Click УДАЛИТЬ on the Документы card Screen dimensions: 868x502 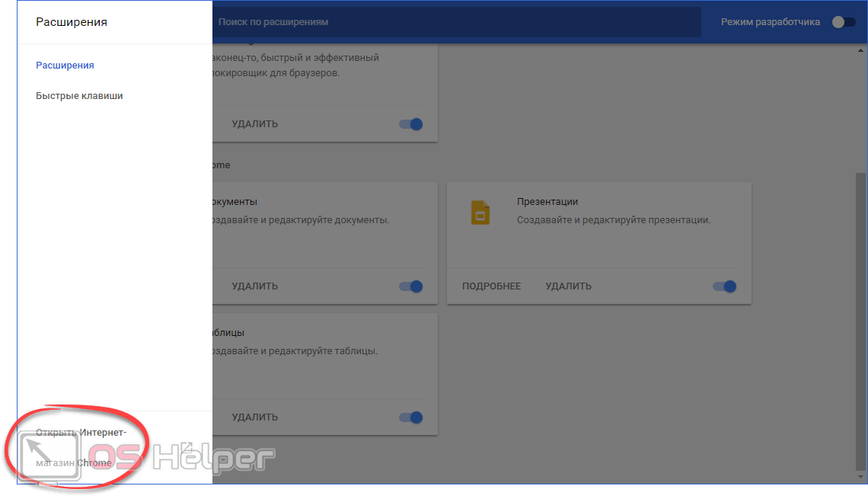[254, 286]
